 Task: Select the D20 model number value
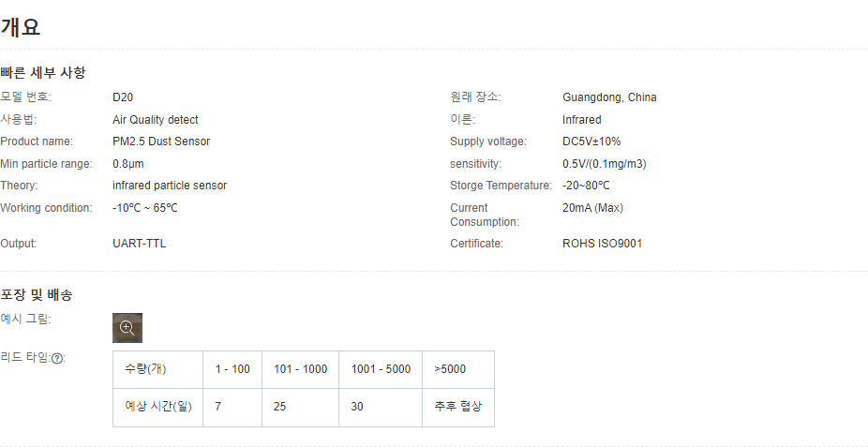(123, 97)
